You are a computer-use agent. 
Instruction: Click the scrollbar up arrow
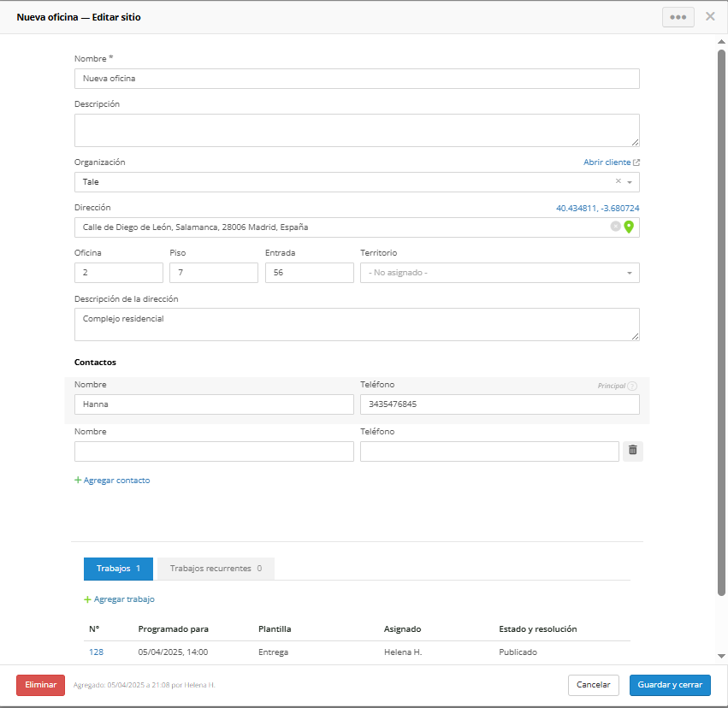[x=721, y=42]
